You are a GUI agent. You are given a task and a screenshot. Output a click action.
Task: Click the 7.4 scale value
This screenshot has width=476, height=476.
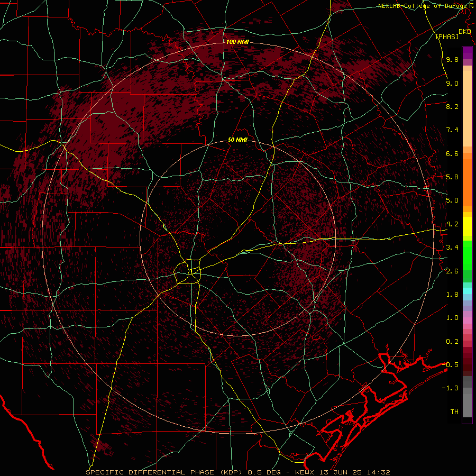pyautogui.click(x=452, y=130)
